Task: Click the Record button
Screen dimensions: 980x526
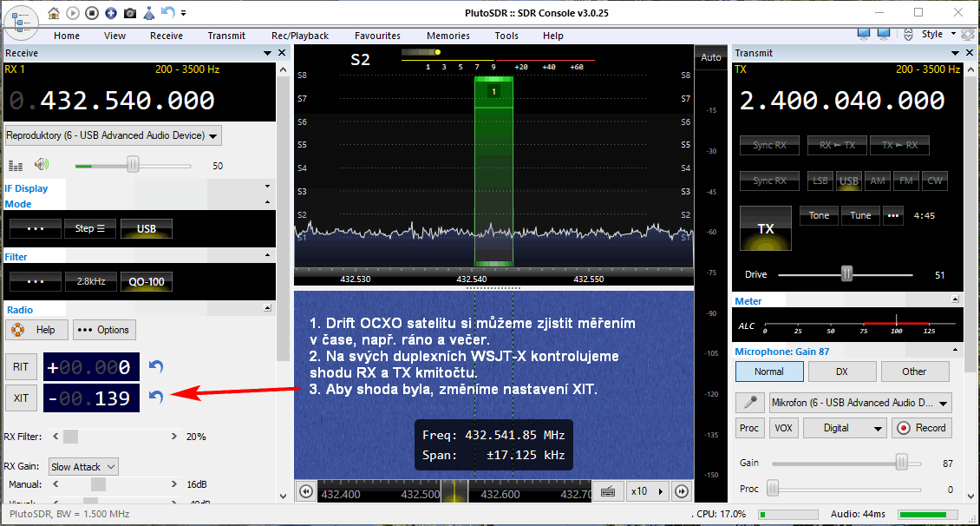Action: (x=921, y=428)
